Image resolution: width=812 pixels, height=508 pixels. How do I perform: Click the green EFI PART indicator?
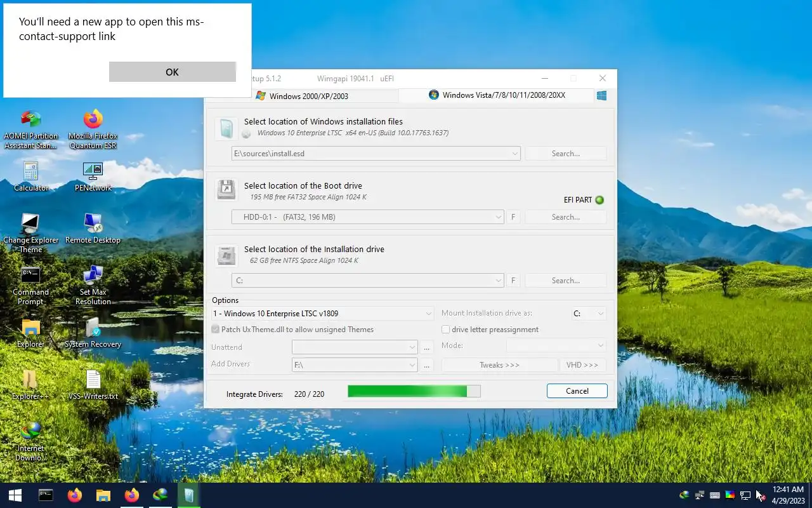[x=599, y=200]
